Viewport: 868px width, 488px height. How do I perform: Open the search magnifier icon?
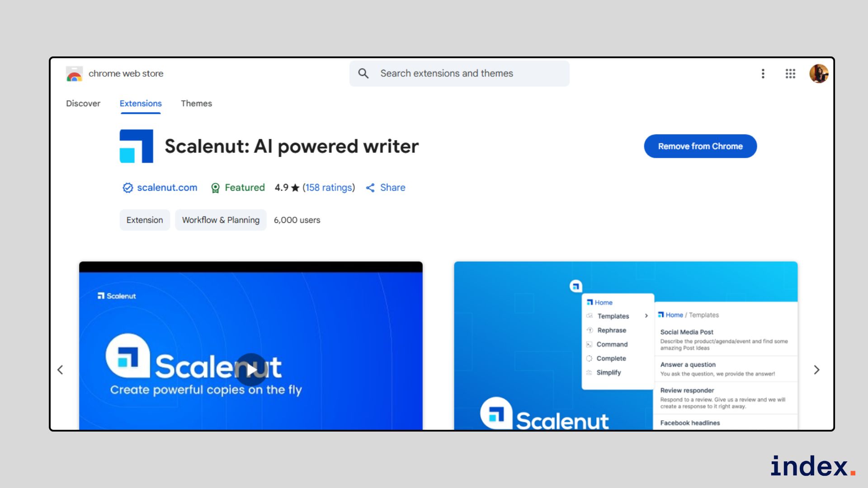click(x=363, y=73)
